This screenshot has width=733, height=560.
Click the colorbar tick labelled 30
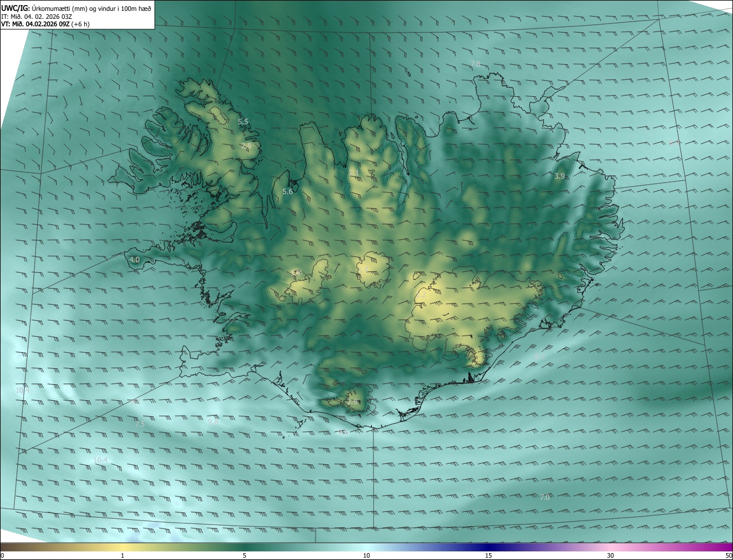pos(610,555)
